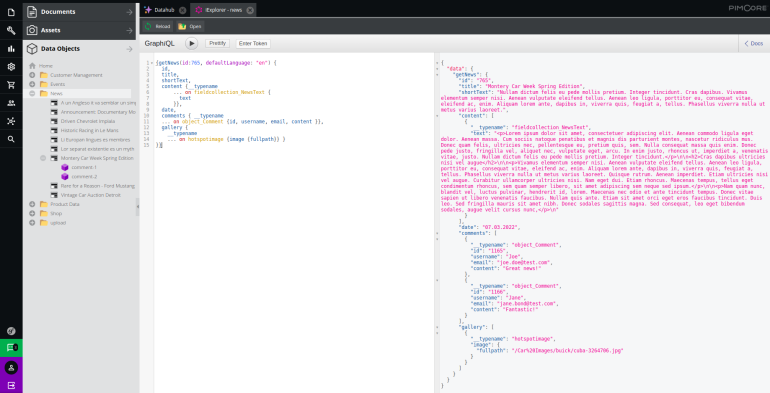Switch to the Datahub tab
The height and width of the screenshot is (393, 770).
[x=165, y=10]
